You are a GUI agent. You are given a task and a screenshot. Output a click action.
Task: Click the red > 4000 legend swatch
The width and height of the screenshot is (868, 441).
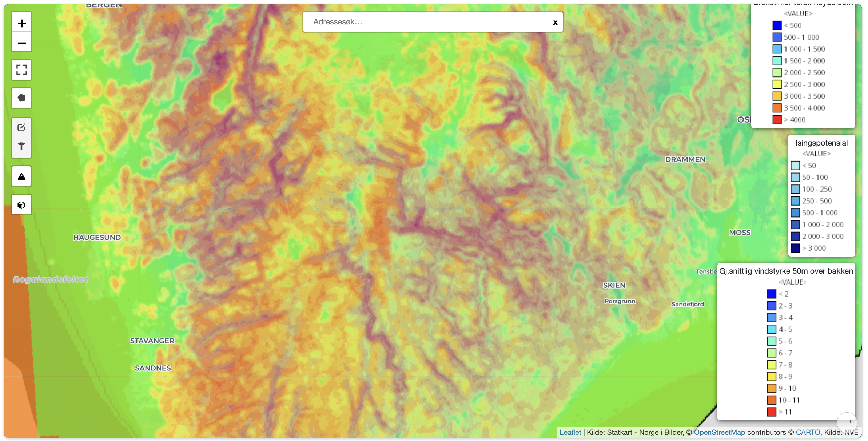[x=777, y=120]
